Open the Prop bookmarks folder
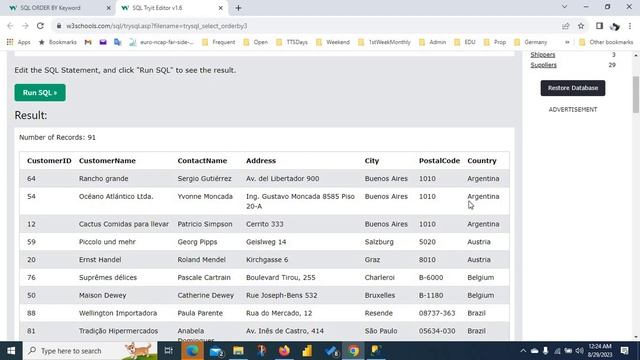640x360 pixels. pos(495,42)
